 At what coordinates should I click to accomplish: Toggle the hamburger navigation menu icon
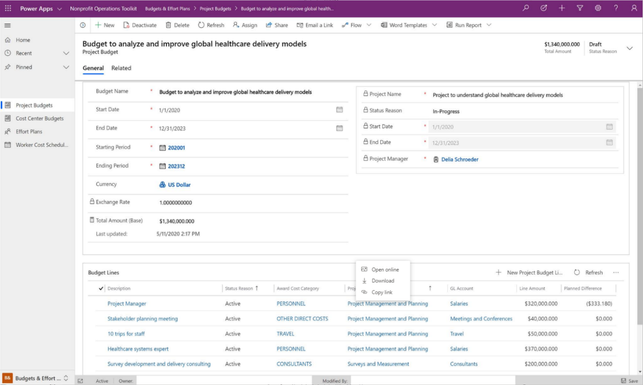click(7, 25)
